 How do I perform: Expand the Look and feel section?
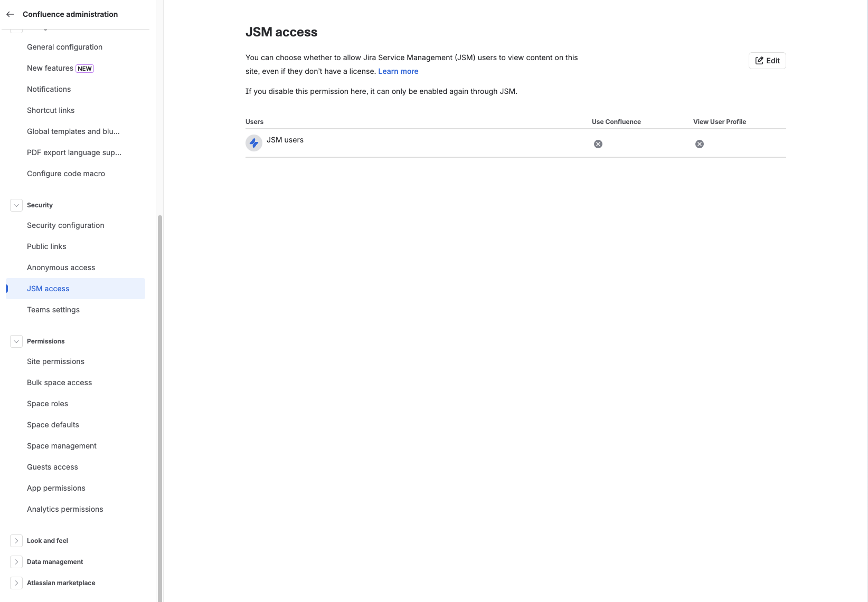(x=16, y=541)
